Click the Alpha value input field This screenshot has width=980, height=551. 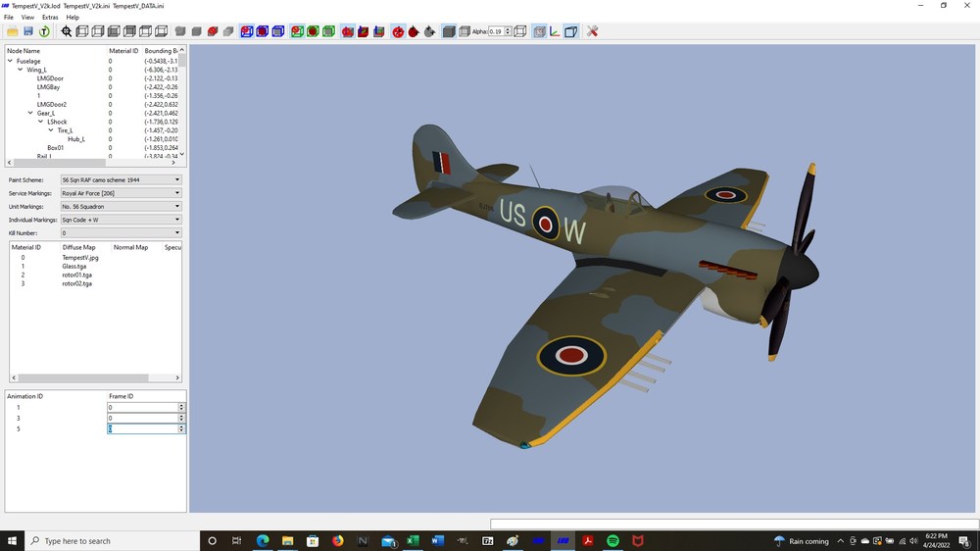496,31
